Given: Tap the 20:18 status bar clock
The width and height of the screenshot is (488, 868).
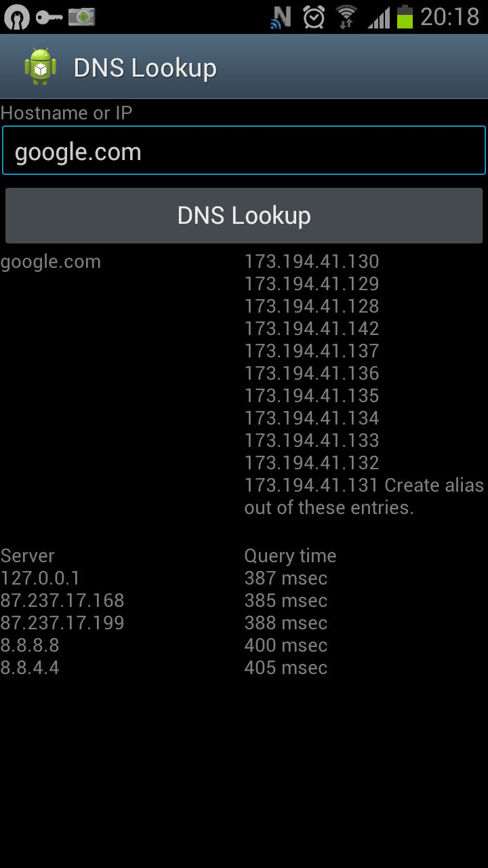Looking at the screenshot, I should (x=449, y=17).
